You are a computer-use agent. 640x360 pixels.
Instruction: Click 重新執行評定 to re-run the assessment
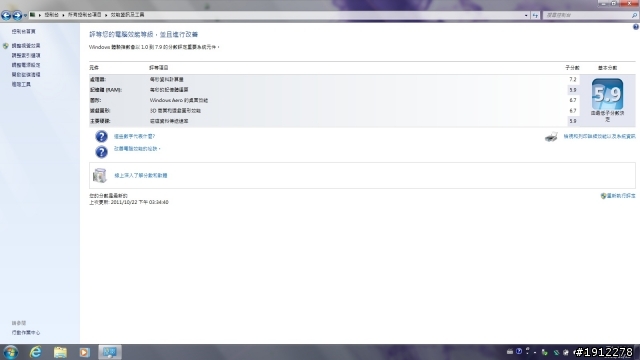[621, 196]
